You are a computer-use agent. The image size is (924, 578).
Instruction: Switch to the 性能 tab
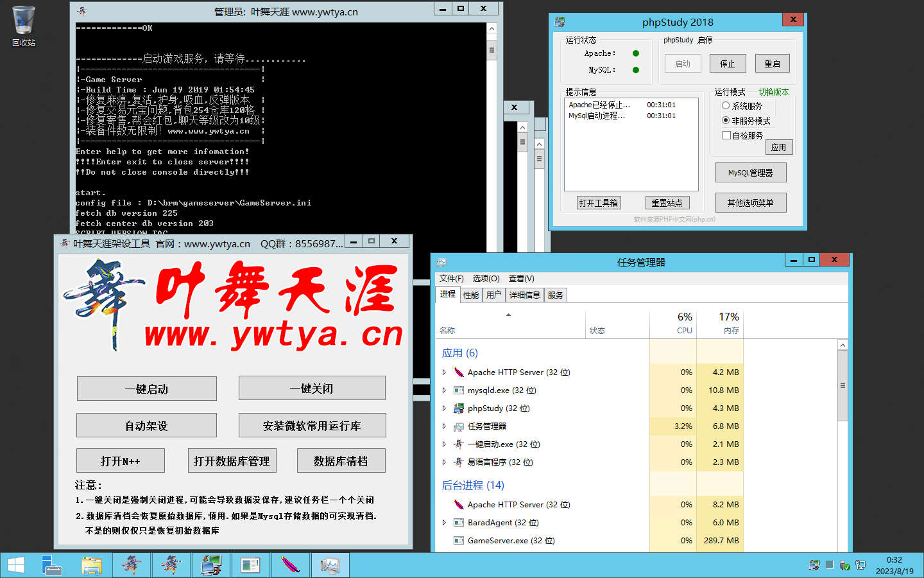point(471,295)
